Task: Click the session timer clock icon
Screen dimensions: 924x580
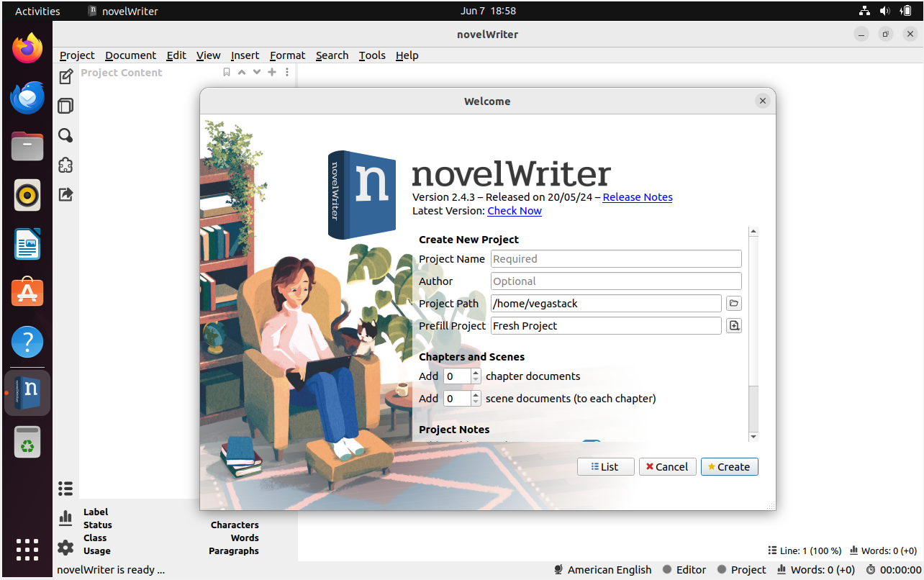Action: (871, 569)
